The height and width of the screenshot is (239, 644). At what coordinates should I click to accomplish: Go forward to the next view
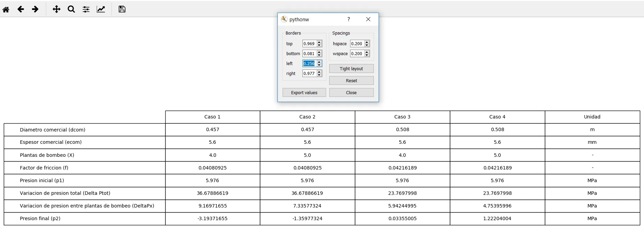pos(35,9)
